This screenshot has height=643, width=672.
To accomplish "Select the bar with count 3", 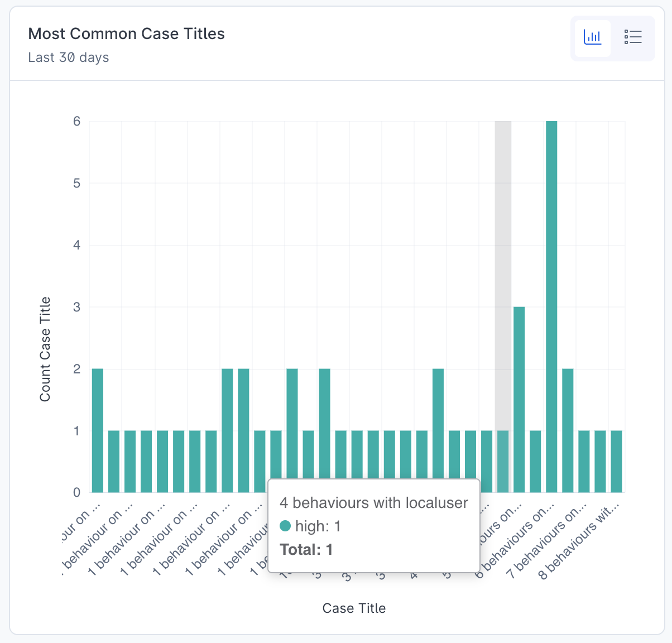I will pyautogui.click(x=519, y=400).
